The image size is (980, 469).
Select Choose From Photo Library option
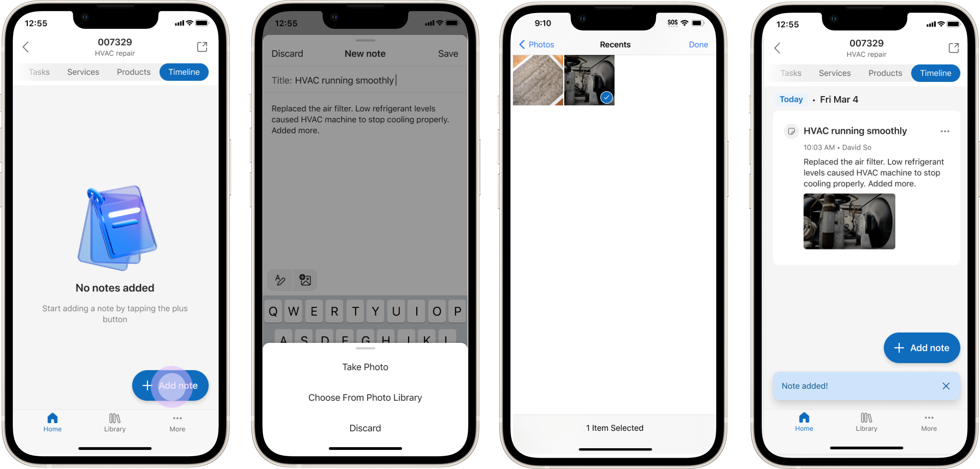tap(365, 397)
